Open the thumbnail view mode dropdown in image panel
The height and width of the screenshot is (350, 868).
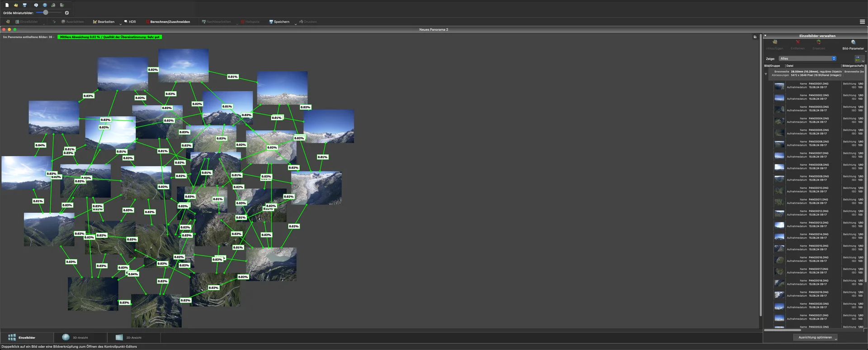(859, 59)
